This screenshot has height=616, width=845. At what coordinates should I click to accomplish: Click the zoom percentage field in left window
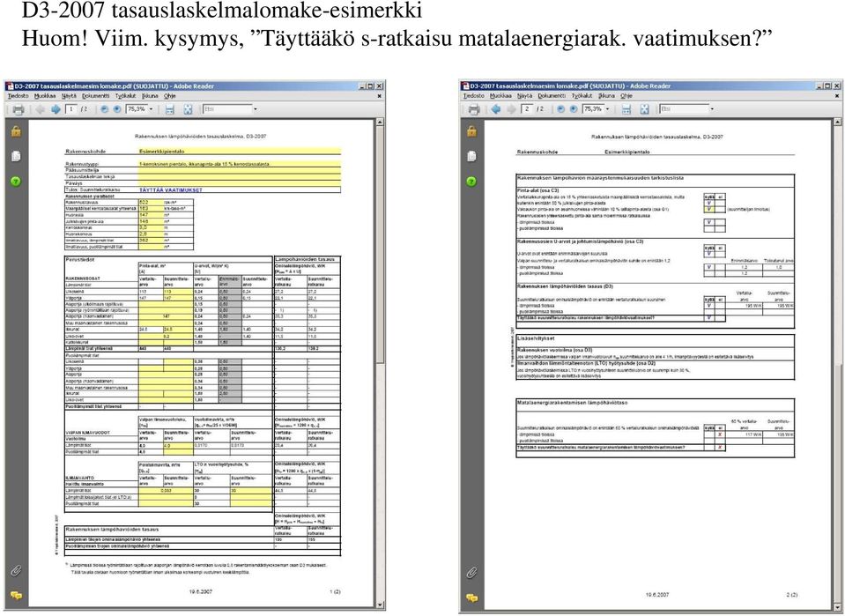click(x=137, y=109)
